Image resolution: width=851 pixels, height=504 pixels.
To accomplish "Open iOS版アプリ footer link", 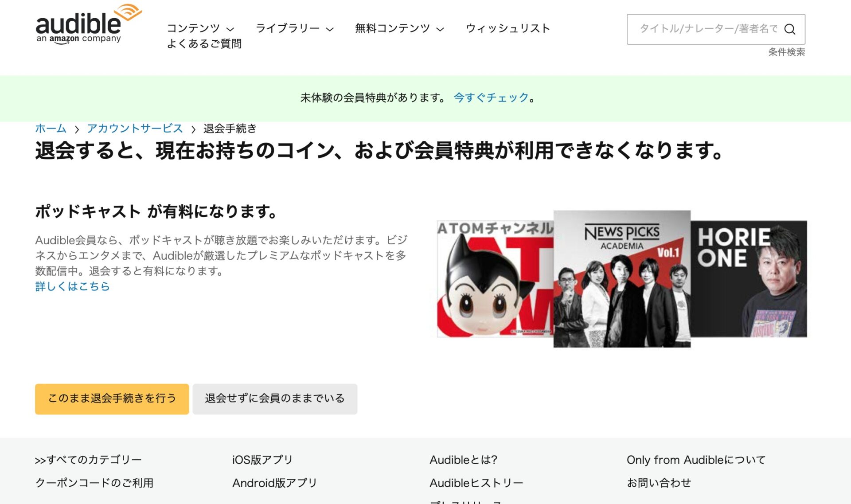I will (262, 460).
